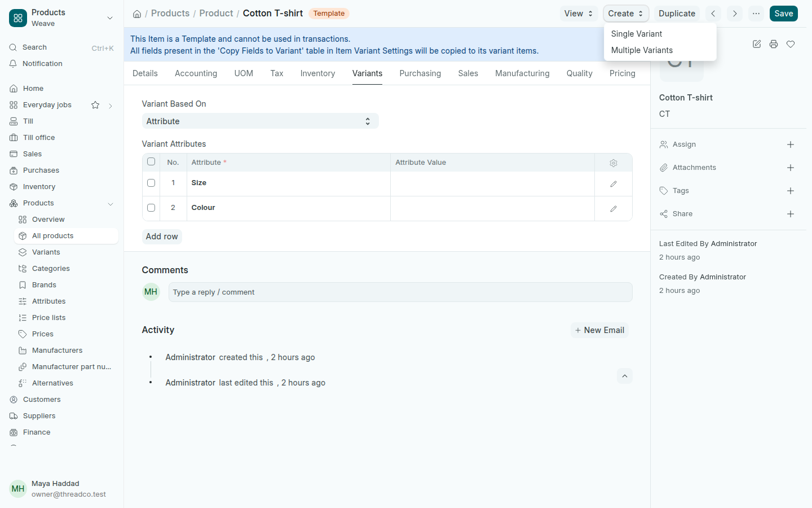Click Add row button

(x=162, y=237)
